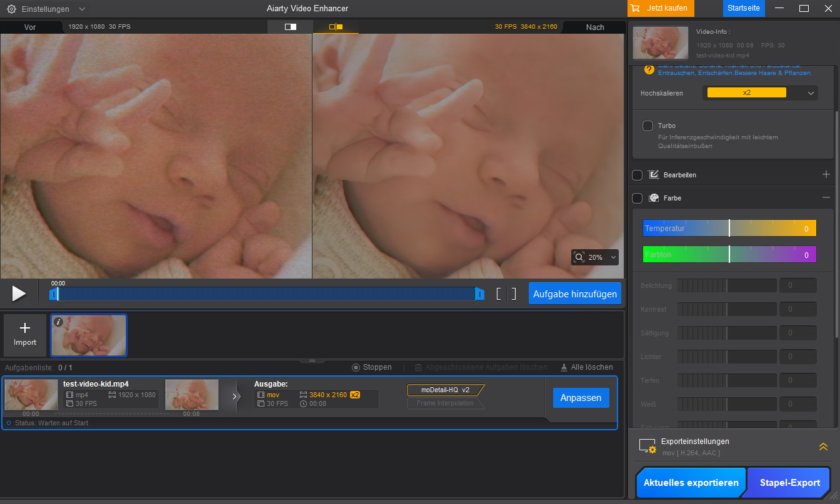Image resolution: width=840 pixels, height=504 pixels.
Task: Click the 3840 x 2160 output resolution text
Action: tap(328, 395)
